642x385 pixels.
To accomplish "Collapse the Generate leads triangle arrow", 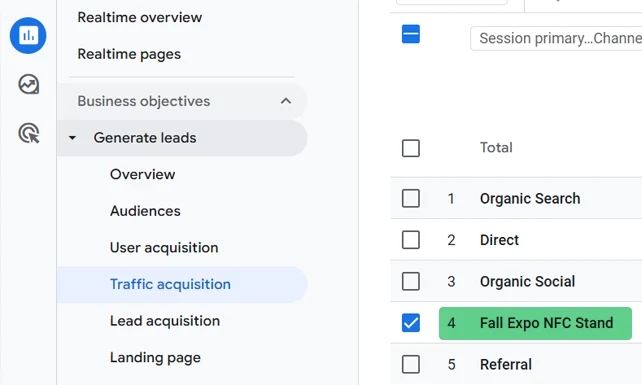I will pos(72,138).
